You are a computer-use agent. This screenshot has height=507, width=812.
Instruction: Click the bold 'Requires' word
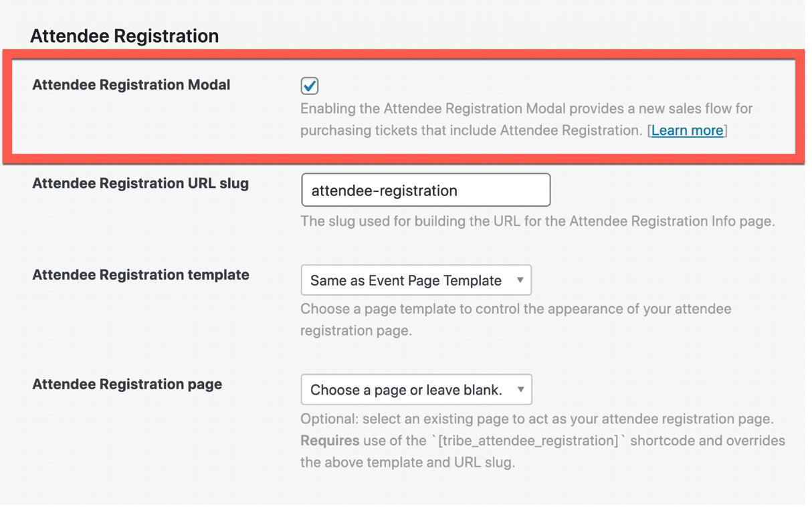click(x=329, y=441)
